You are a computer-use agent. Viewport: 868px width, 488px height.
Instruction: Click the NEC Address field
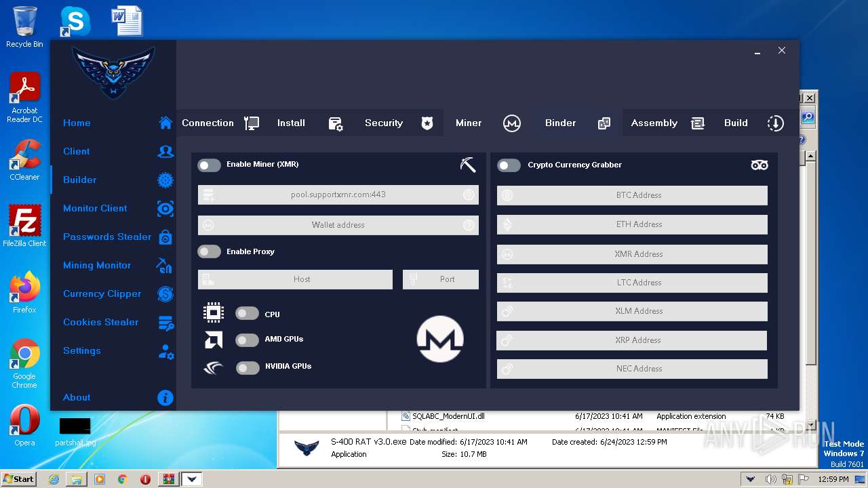point(632,369)
